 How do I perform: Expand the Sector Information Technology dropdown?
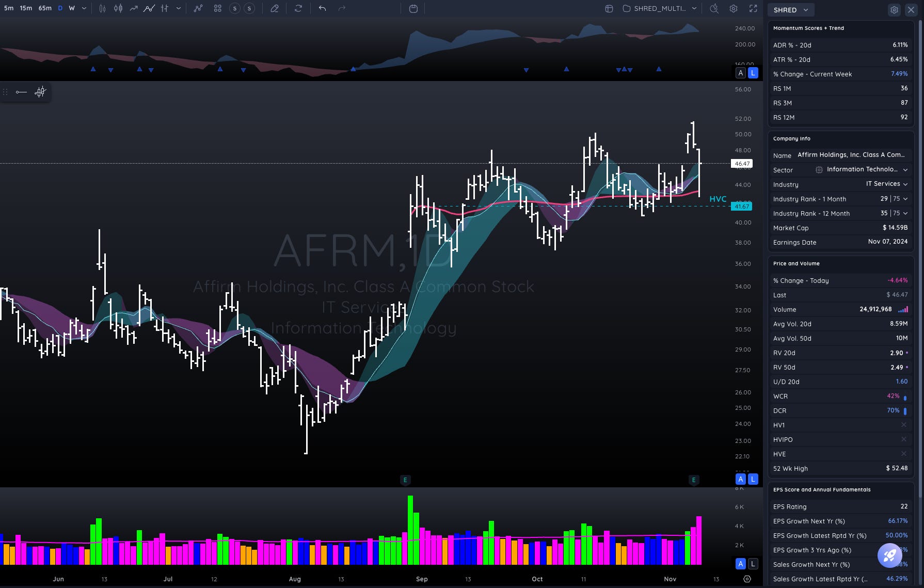click(905, 170)
